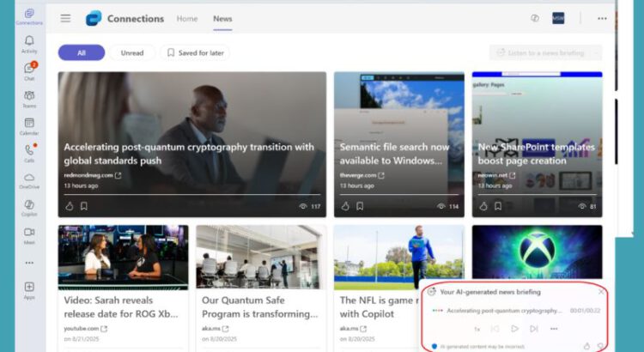Viewport: 644px width, 352px height.
Task: Go to the Teams section in the sidebar
Action: pos(29,99)
